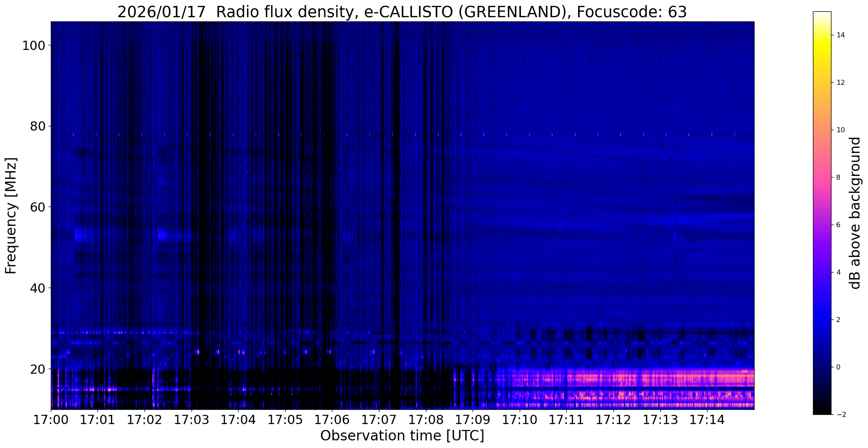The image size is (868, 448).
Task: Select the 17:11 time tick label
Action: [x=566, y=419]
